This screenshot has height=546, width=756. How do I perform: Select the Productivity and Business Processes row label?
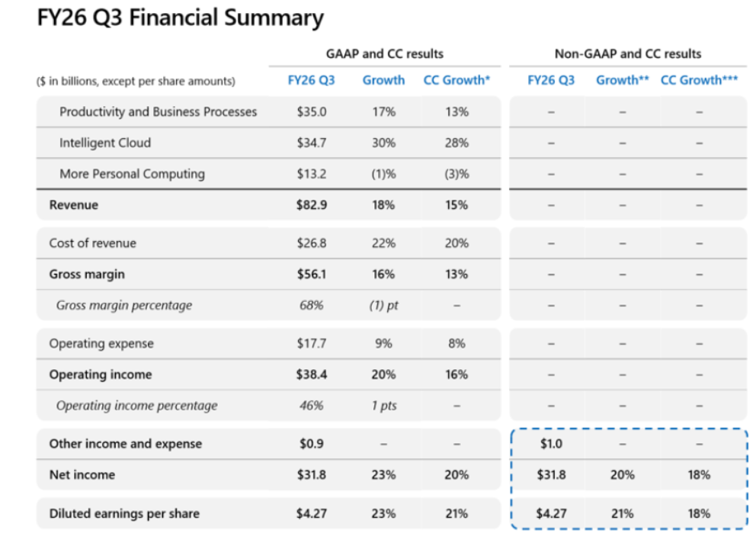tap(159, 112)
